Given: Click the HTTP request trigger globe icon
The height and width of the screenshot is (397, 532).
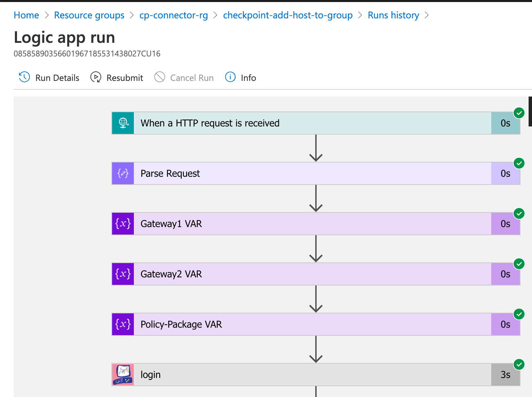Looking at the screenshot, I should tap(123, 123).
